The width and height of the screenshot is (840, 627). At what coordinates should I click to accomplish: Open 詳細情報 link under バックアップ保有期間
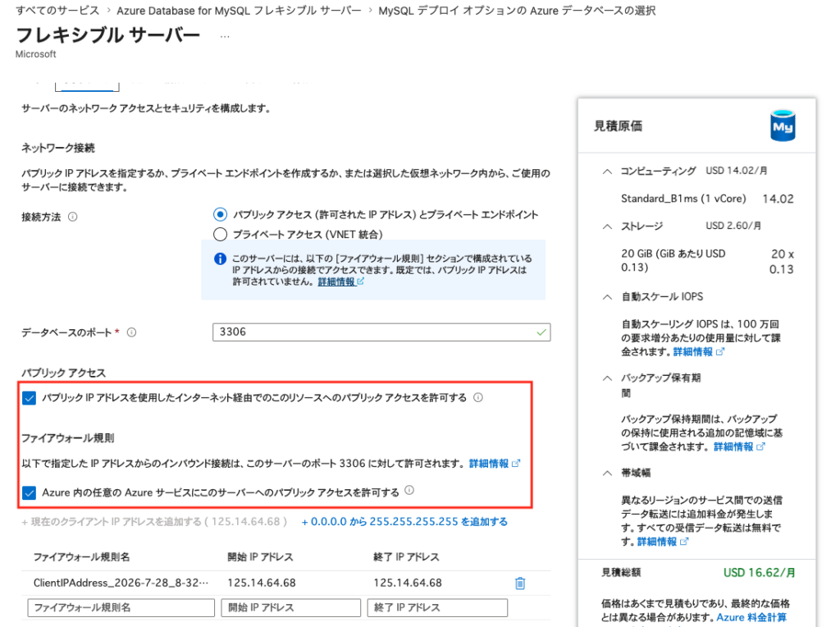[739, 446]
